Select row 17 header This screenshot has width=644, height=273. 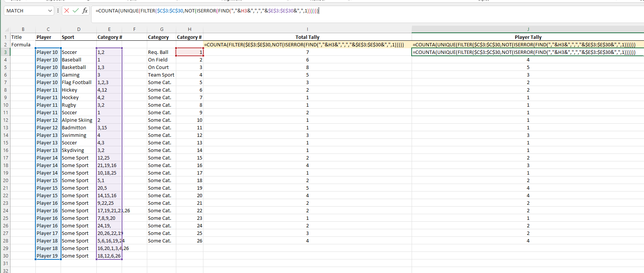coord(5,158)
